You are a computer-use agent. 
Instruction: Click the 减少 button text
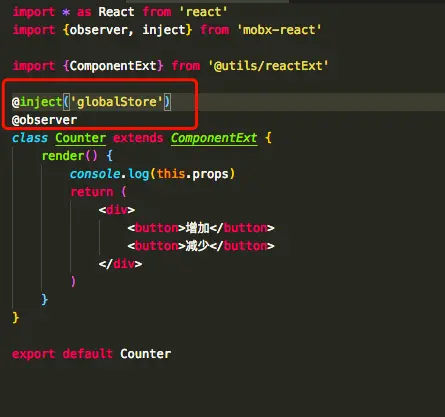198,246
